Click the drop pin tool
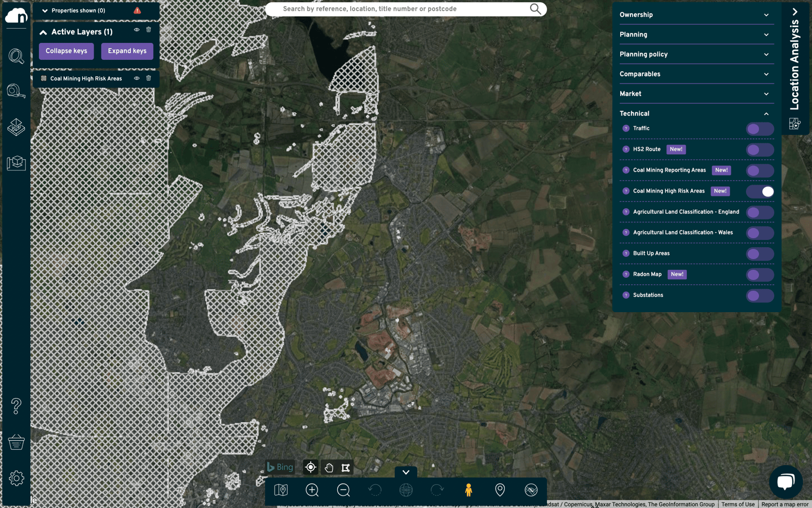The width and height of the screenshot is (812, 508). tap(500, 491)
